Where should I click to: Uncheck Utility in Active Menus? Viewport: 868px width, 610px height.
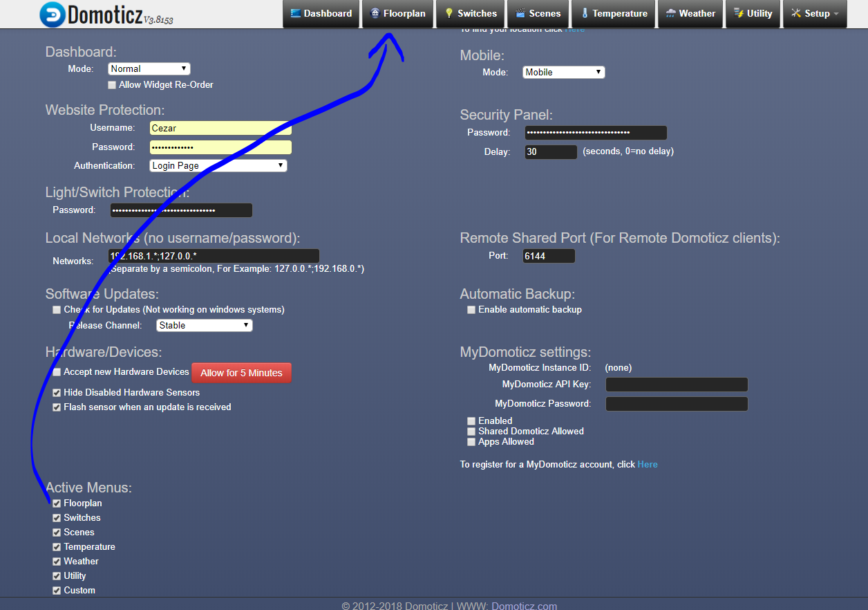click(x=57, y=576)
